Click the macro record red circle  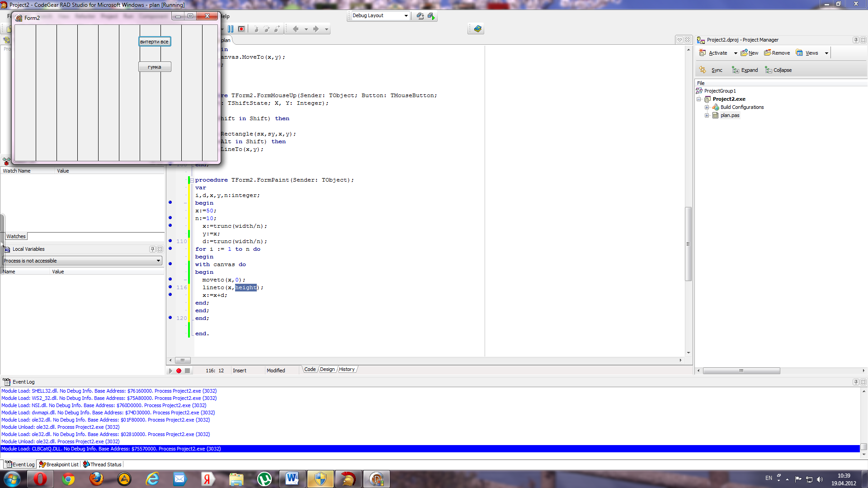coord(179,371)
